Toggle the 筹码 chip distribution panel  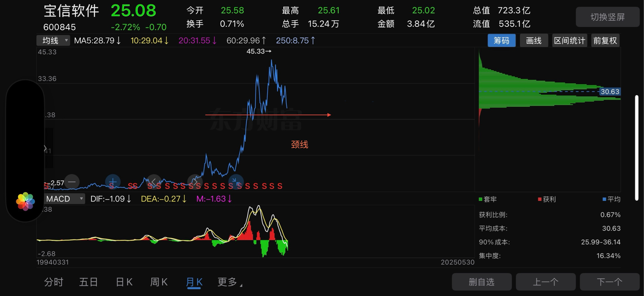(502, 40)
